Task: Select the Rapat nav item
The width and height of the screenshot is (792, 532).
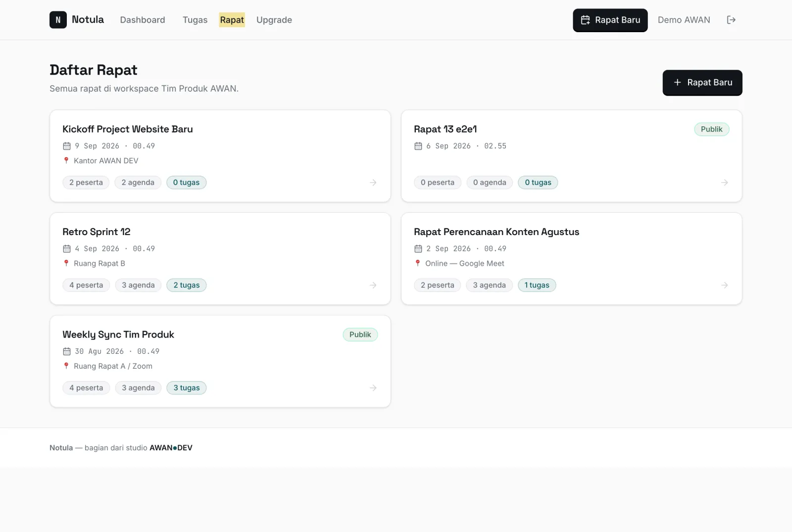Action: (232, 20)
